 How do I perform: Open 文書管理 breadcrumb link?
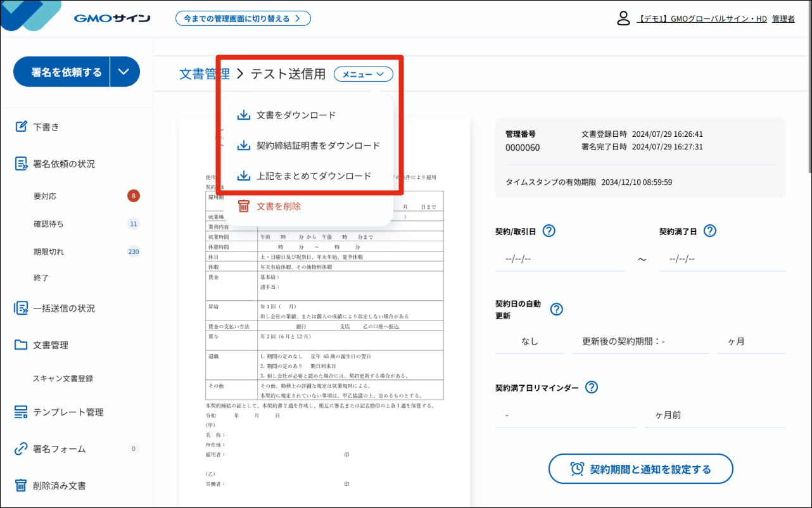pyautogui.click(x=205, y=74)
